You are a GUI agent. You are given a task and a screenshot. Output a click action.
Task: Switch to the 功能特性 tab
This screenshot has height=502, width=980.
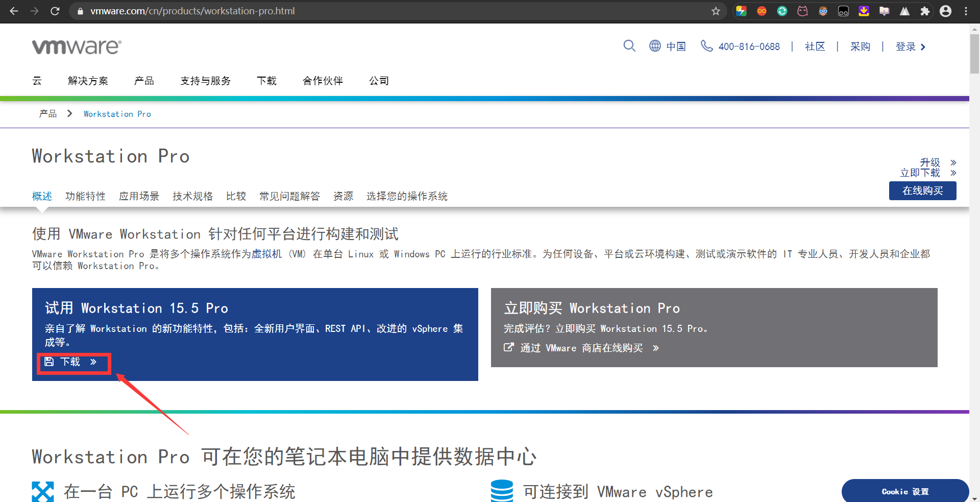click(x=85, y=196)
